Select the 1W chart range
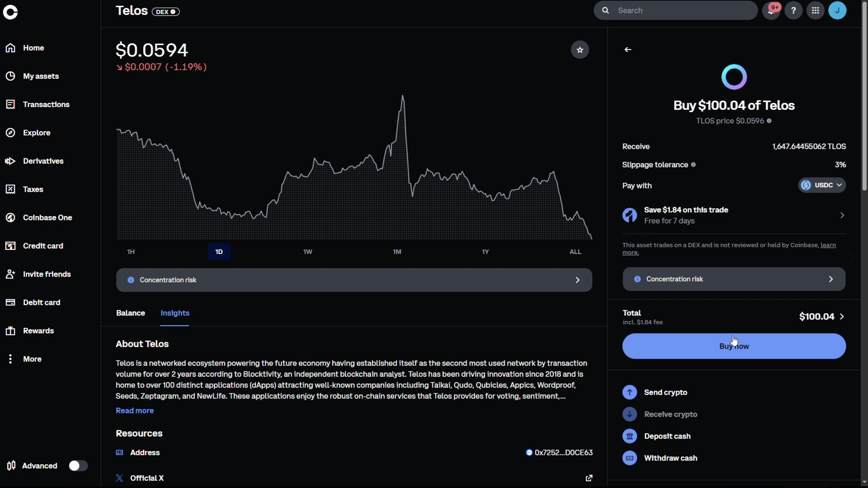Viewport: 868px width, 488px height. pos(308,252)
